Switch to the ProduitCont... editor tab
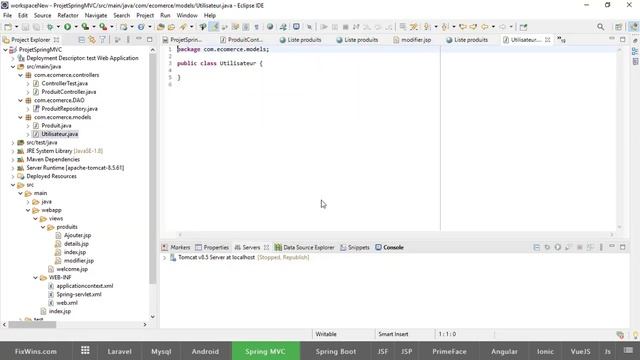 click(x=242, y=40)
